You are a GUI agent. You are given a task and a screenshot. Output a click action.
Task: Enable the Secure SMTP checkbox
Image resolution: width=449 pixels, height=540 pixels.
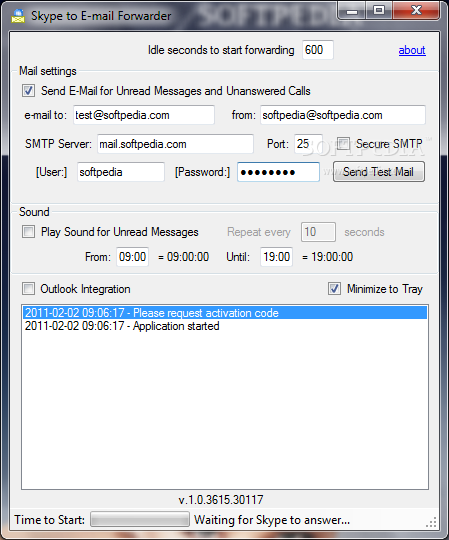pos(343,144)
